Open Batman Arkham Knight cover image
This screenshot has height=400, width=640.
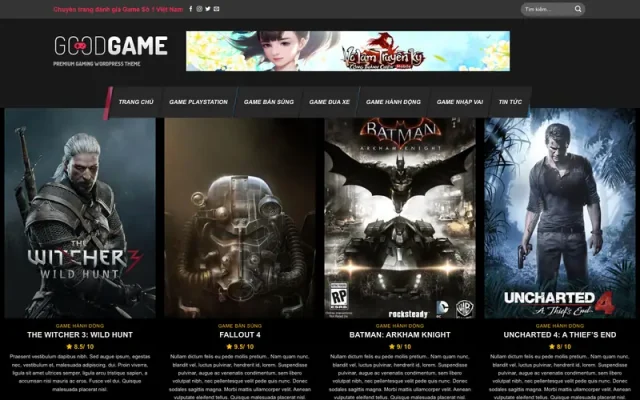400,218
